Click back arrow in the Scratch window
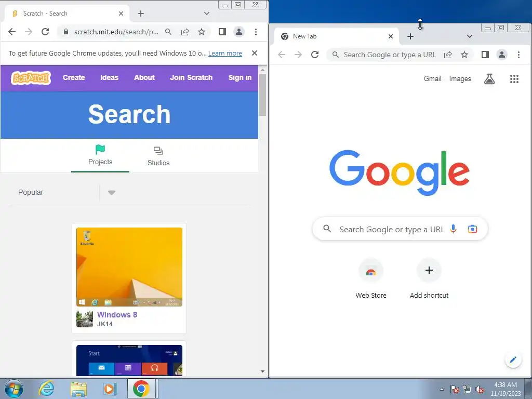This screenshot has width=532, height=399. coord(12,32)
